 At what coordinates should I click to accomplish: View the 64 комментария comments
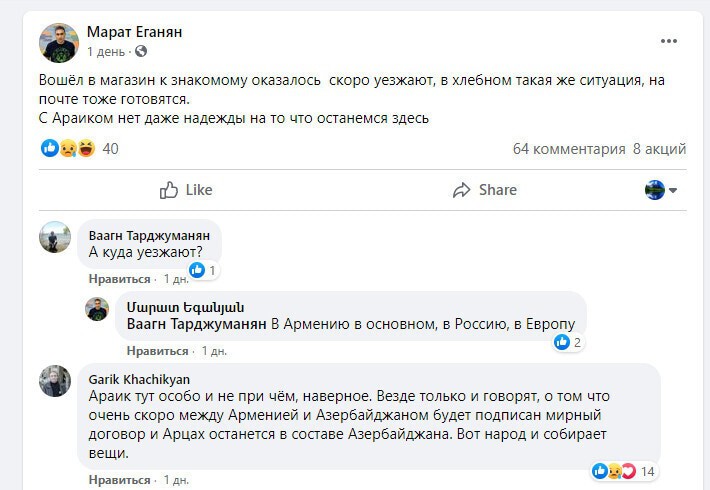coord(568,149)
